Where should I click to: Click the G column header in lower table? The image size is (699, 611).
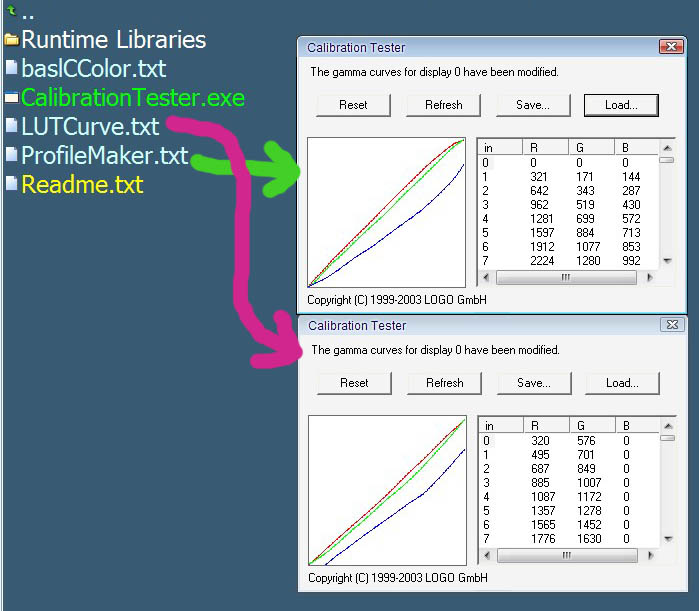pyautogui.click(x=592, y=426)
